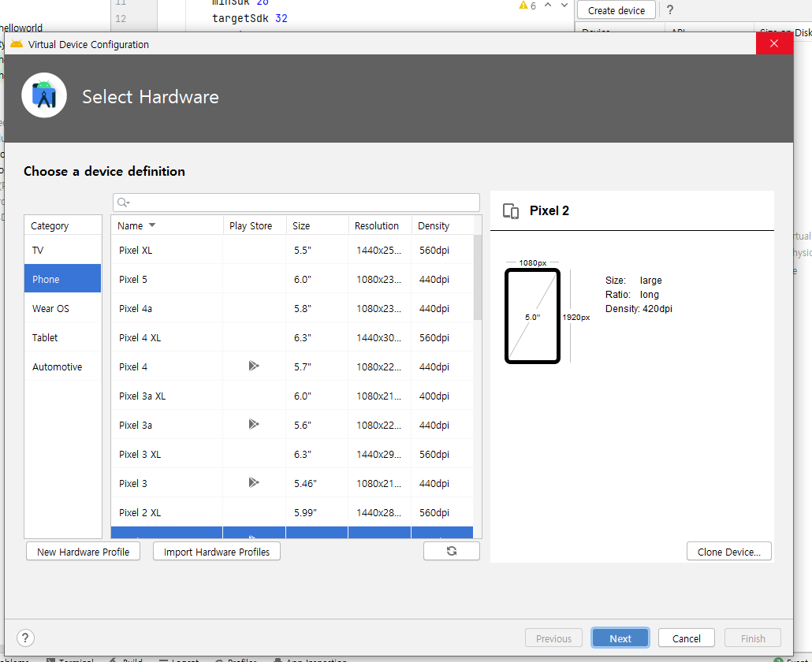This screenshot has width=812, height=662.
Task: Click the Cancel button
Action: [686, 638]
